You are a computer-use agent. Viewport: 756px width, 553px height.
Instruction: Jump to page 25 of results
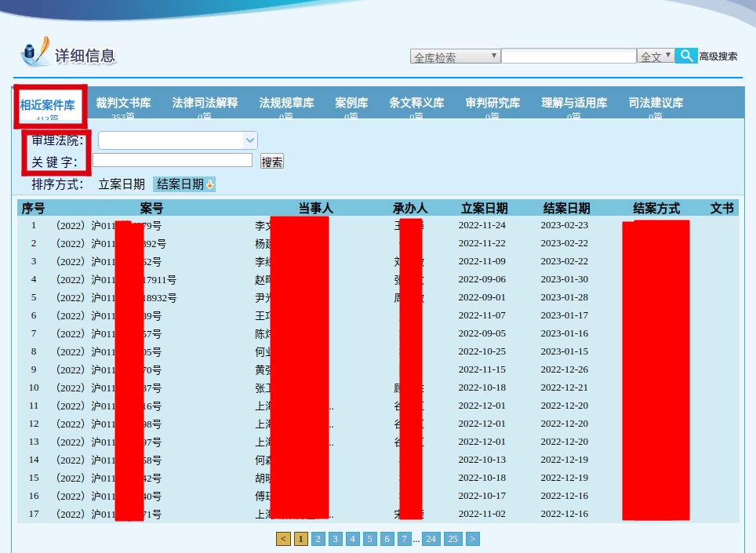(453, 539)
